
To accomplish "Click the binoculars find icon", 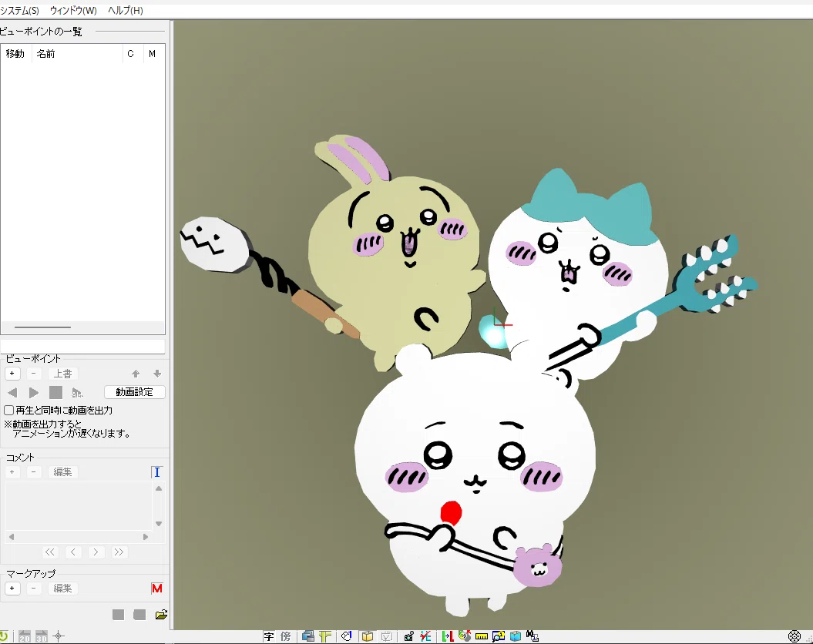I will coord(532,636).
